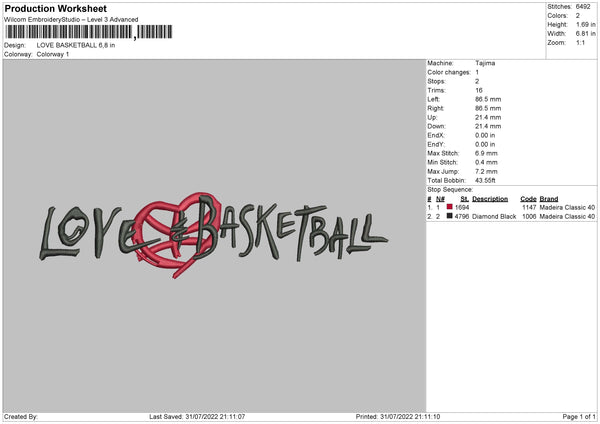Click the Stitches value 6492
Viewport: 600px width, 424px height.
[583, 7]
